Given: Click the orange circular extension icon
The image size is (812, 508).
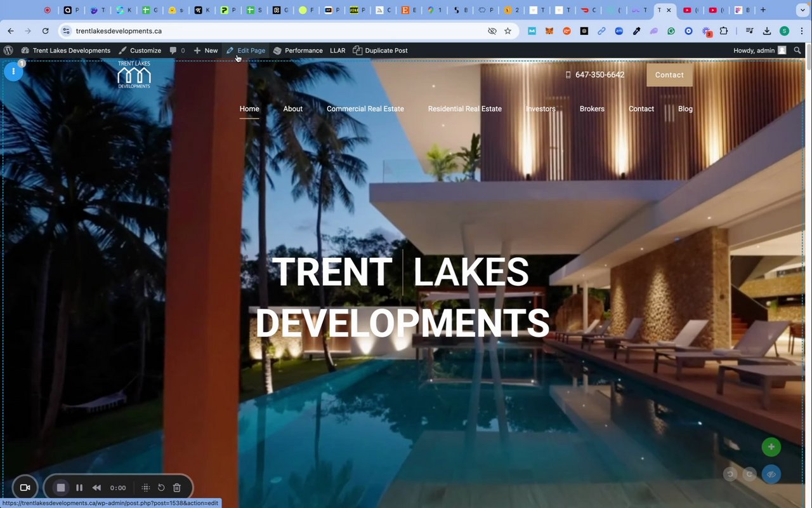Looking at the screenshot, I should click(567, 30).
